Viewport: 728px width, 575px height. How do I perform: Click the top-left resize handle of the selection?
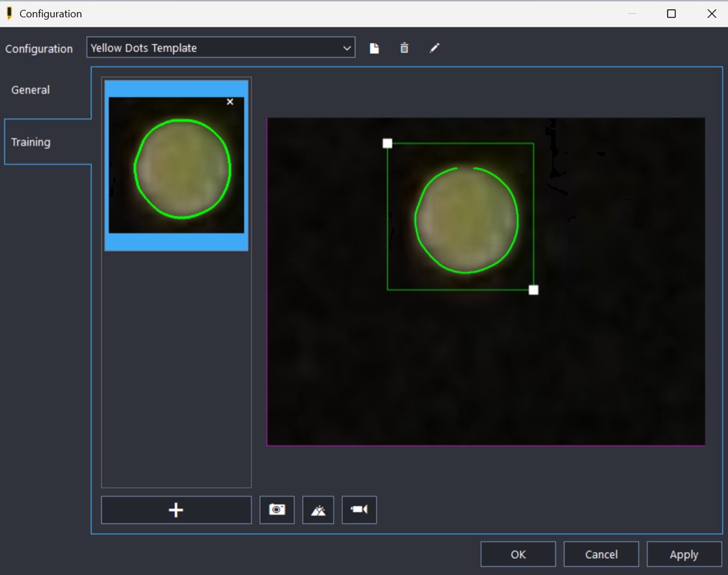(x=387, y=143)
